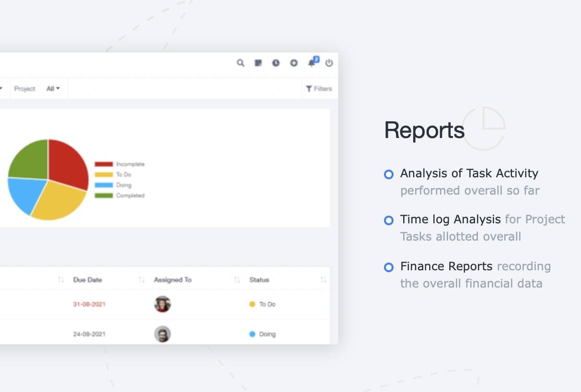The width and height of the screenshot is (581, 392).
Task: Toggle the Completed legend entry
Action: point(120,196)
